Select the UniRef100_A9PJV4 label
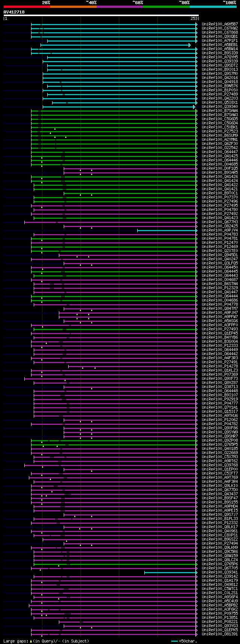240x644 pixels. click(x=220, y=230)
